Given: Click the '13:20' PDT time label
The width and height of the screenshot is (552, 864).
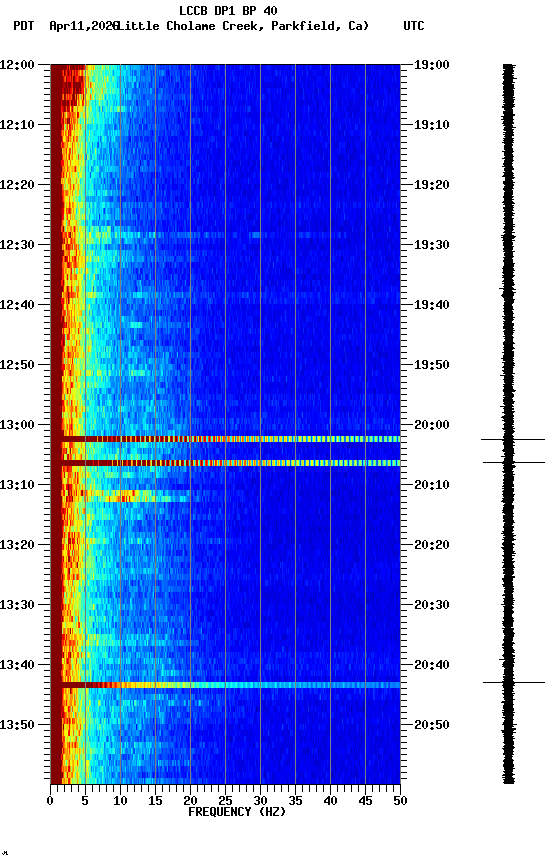Looking at the screenshot, I should 17,546.
